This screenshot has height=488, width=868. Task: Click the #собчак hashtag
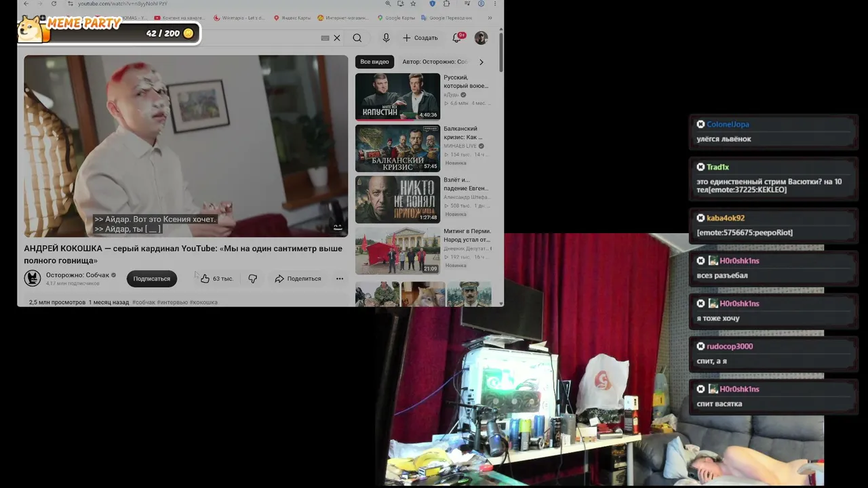(x=144, y=302)
